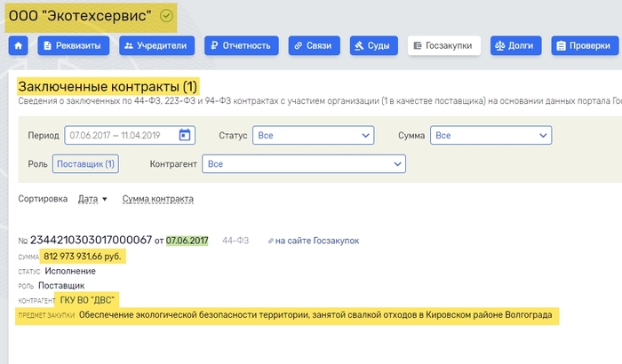Click the green verified checkmark icon
The image size is (622, 364).
coord(166,15)
